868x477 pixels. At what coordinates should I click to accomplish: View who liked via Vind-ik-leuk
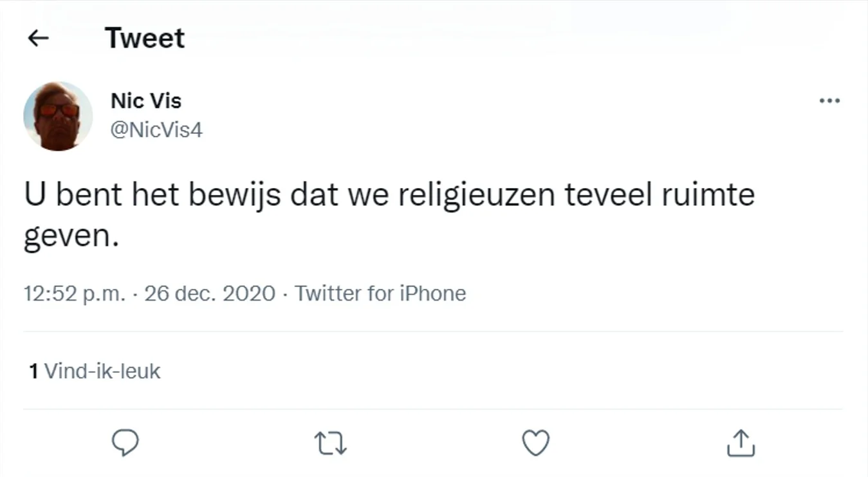[102, 371]
